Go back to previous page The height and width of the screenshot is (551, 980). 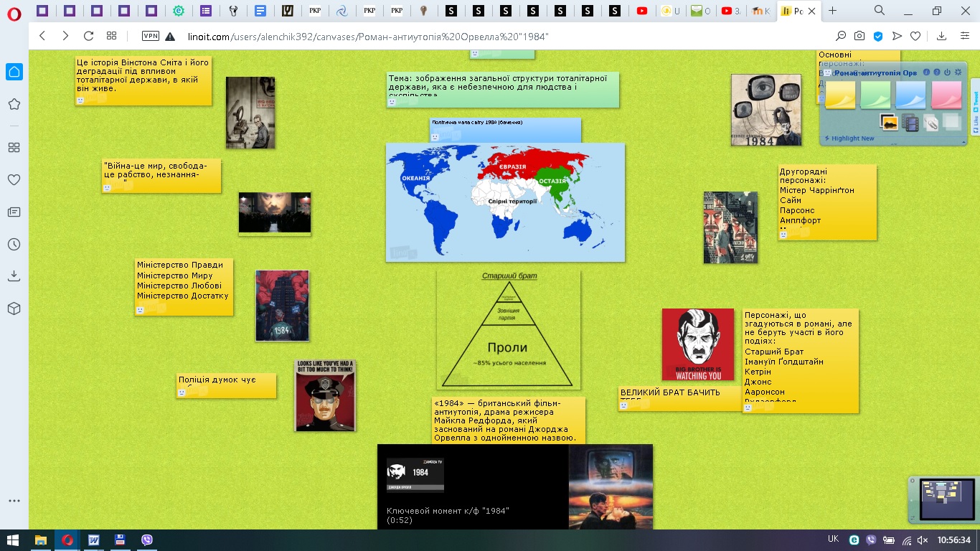click(42, 36)
